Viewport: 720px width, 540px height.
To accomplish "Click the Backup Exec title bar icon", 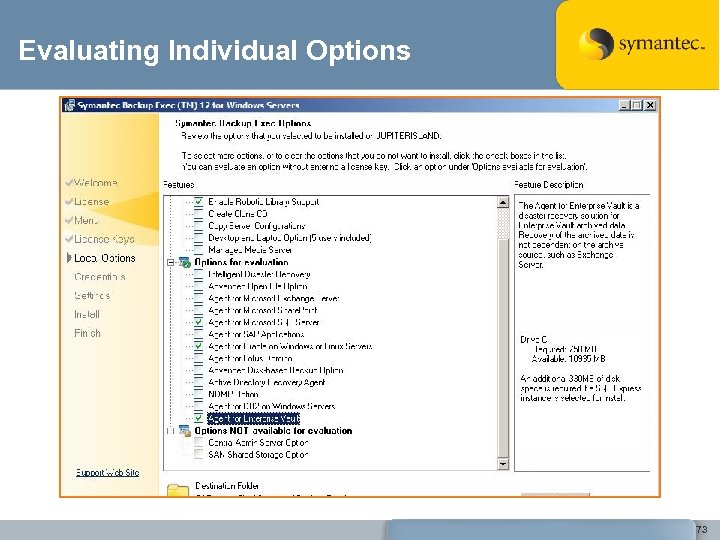I will [x=70, y=105].
